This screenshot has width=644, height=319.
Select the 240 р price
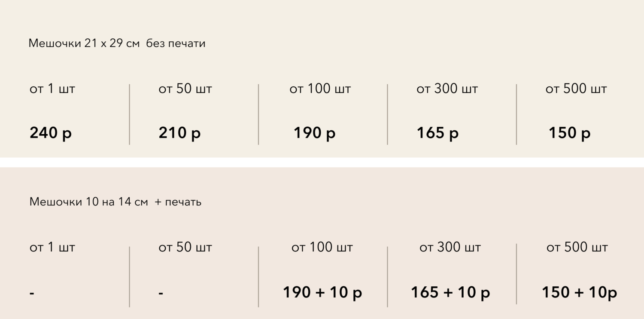(51, 133)
